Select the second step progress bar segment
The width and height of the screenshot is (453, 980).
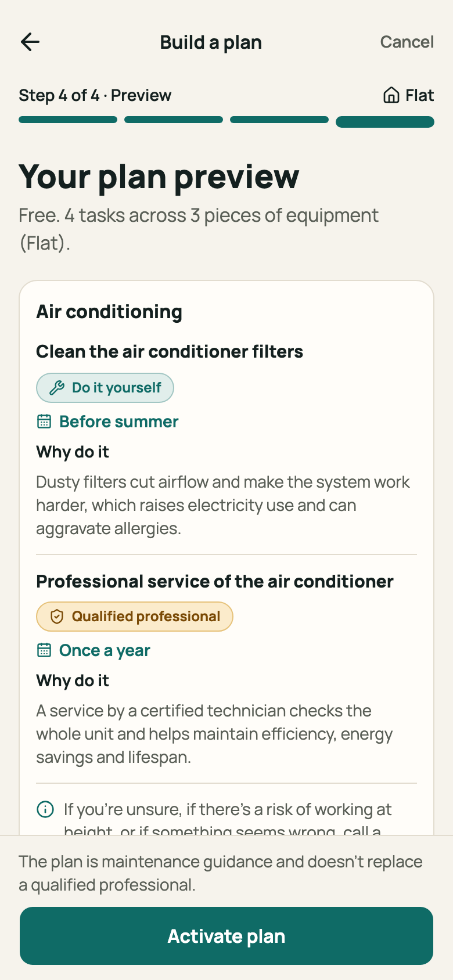[174, 120]
